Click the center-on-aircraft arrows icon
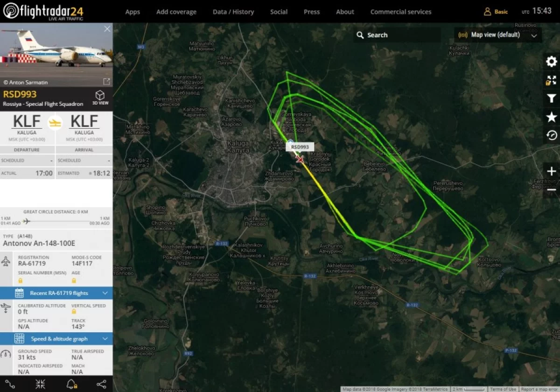Viewport: 560px width, 392px height. coord(41,384)
